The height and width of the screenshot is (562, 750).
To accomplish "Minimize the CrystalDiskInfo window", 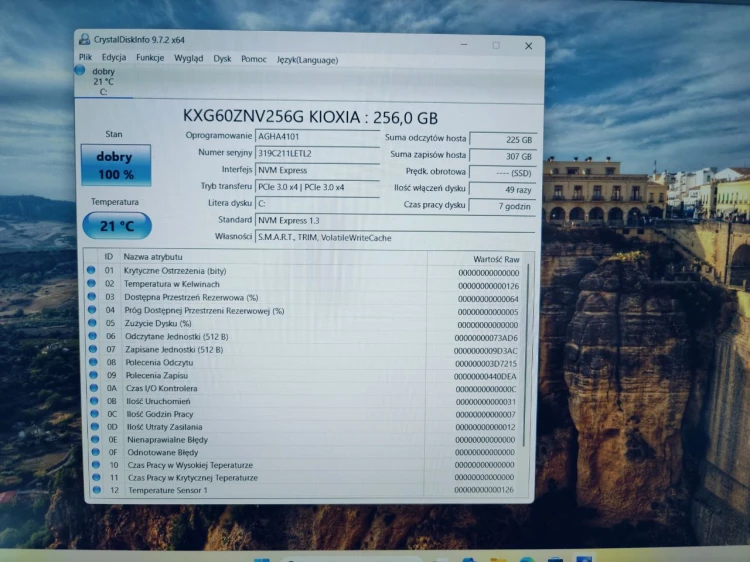I will coord(464,44).
